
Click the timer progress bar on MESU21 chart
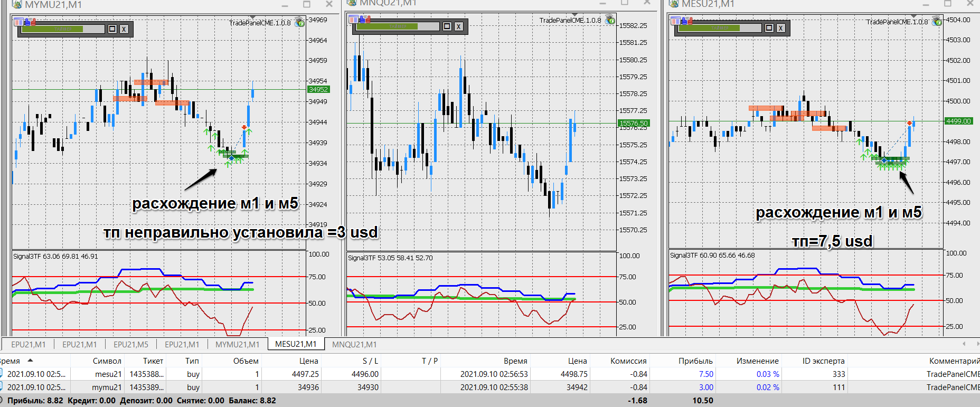click(720, 28)
